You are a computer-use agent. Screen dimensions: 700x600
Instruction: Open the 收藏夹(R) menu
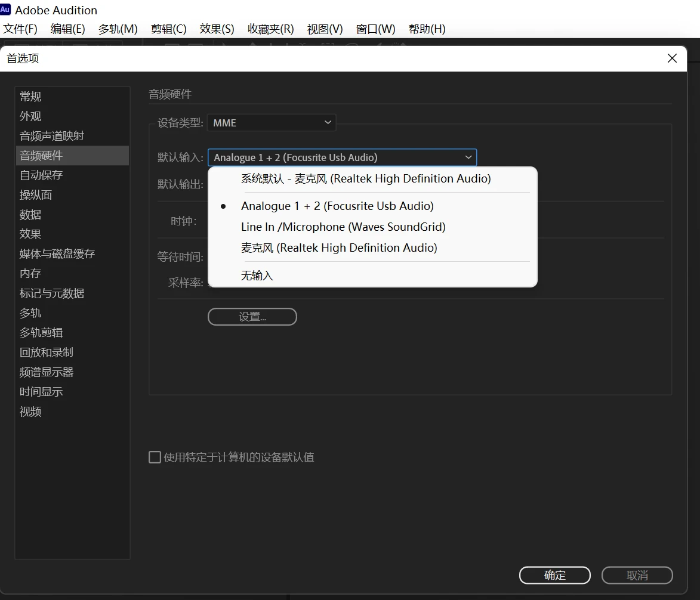271,29
